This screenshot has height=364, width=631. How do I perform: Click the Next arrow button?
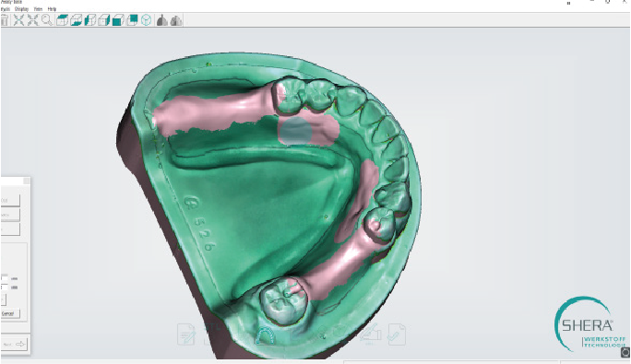coord(14,345)
